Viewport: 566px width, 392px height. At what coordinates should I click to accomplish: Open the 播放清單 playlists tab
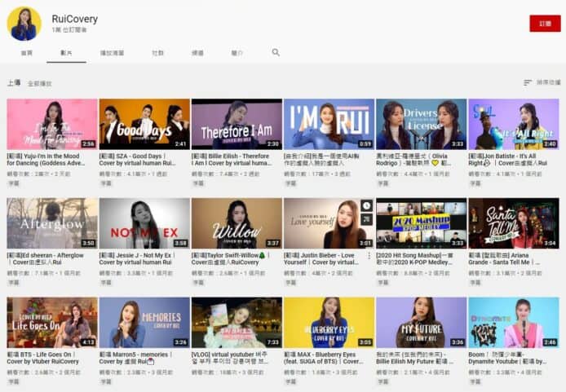point(112,53)
